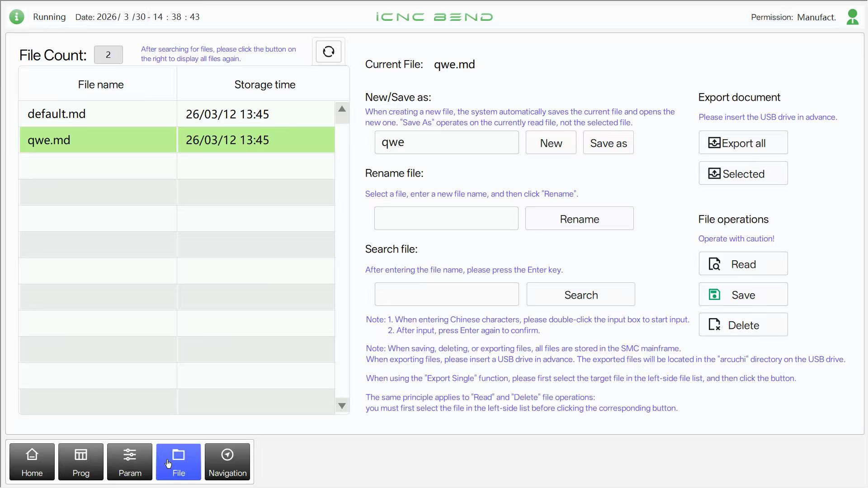Click the green info status icon
The height and width of the screenshot is (488, 868).
click(x=17, y=17)
